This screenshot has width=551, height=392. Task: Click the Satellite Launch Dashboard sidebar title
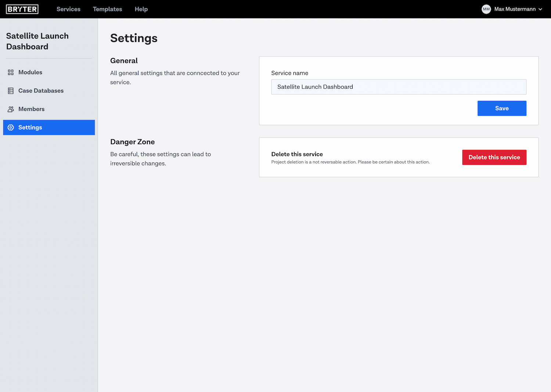point(37,41)
